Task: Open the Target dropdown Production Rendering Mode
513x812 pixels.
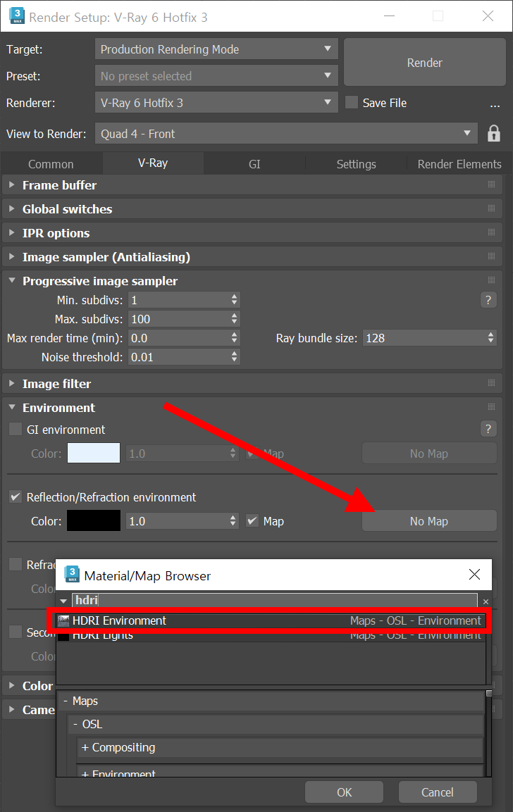Action: [216, 49]
